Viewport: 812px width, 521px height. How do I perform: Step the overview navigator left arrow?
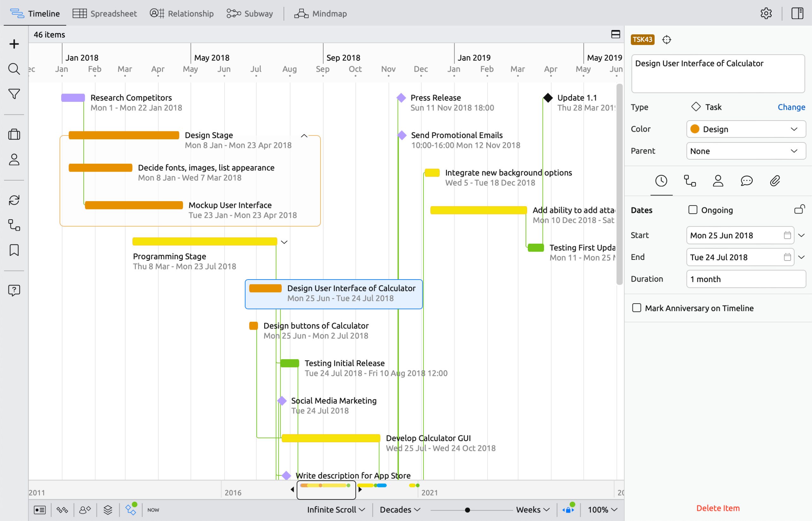(292, 490)
